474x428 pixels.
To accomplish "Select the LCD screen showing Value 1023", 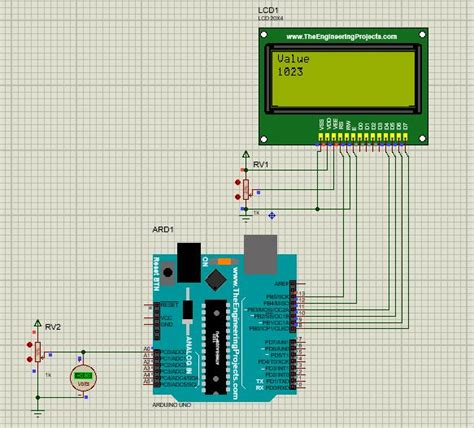I will coord(343,79).
